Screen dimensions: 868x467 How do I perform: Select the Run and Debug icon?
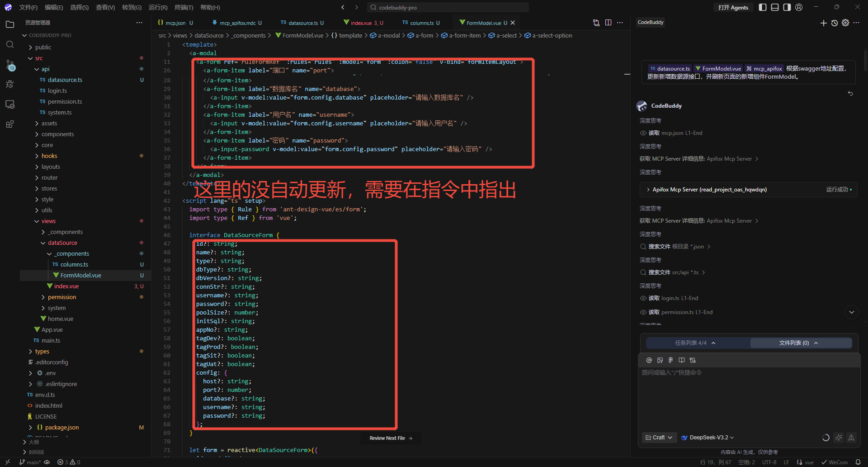[x=10, y=84]
